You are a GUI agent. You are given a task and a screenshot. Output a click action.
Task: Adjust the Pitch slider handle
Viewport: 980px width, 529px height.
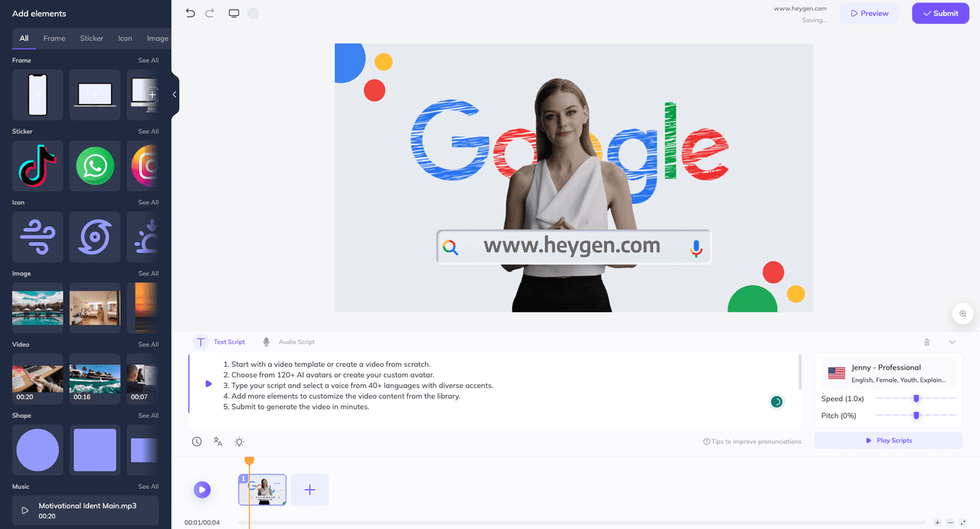click(916, 416)
